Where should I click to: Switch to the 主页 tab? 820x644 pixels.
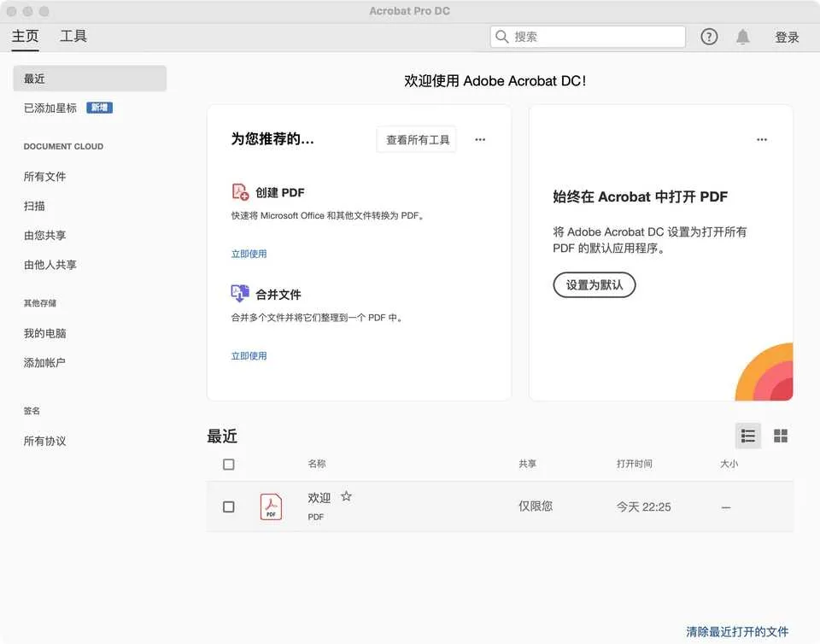[x=25, y=37]
